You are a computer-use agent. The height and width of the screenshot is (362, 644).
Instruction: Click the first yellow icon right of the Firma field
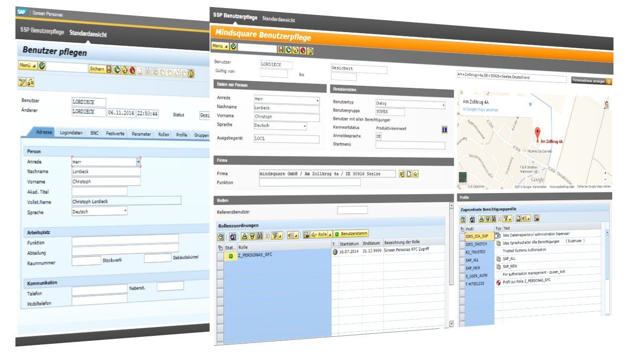[402, 174]
